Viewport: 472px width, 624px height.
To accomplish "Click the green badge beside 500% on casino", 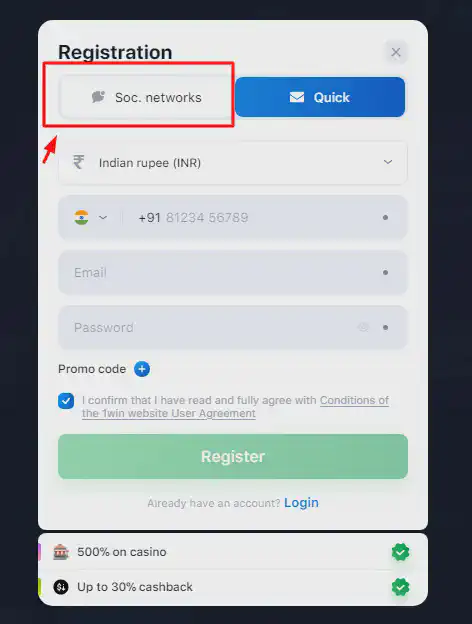I will tap(400, 552).
